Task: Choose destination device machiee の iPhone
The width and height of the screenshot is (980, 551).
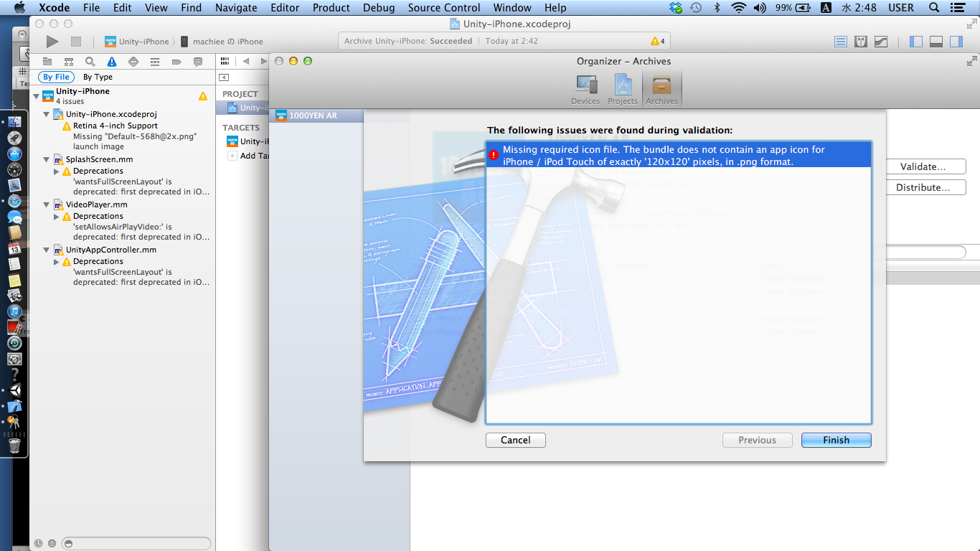Action: point(221,42)
